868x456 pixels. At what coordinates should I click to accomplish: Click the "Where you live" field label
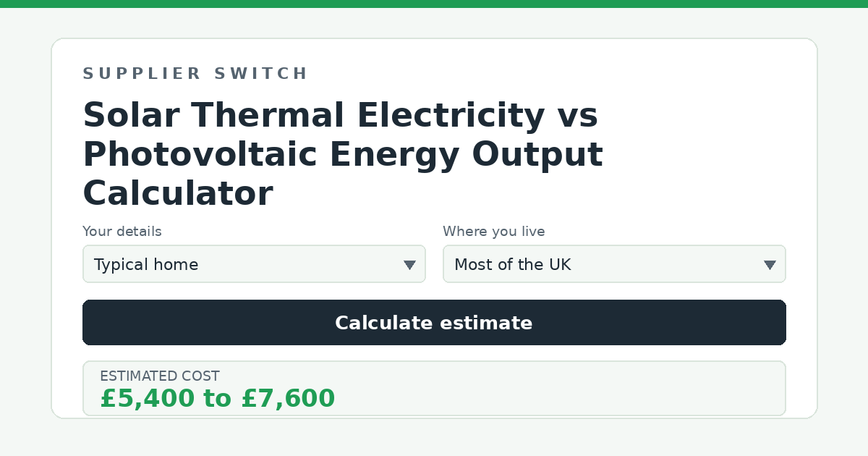click(x=494, y=232)
